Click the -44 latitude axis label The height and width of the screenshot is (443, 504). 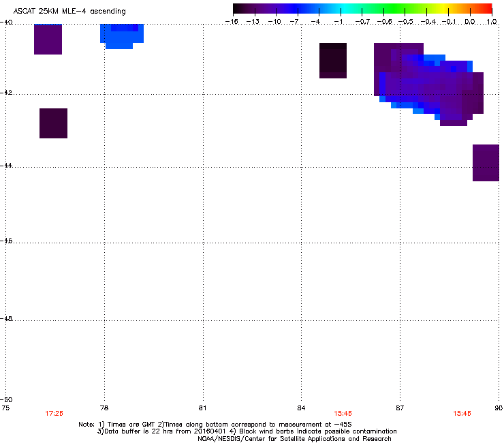[x=6, y=166]
